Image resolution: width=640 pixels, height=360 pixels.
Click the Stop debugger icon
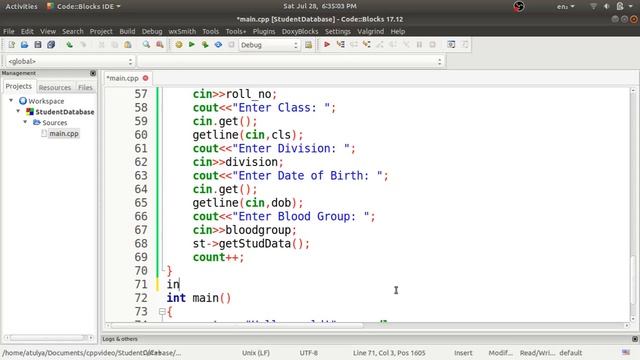coord(432,45)
